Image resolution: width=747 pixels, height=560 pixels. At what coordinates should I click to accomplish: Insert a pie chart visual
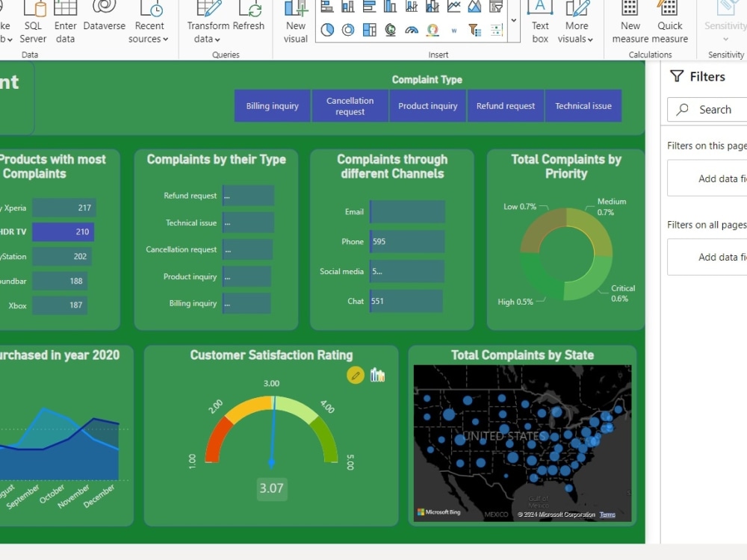(326, 30)
